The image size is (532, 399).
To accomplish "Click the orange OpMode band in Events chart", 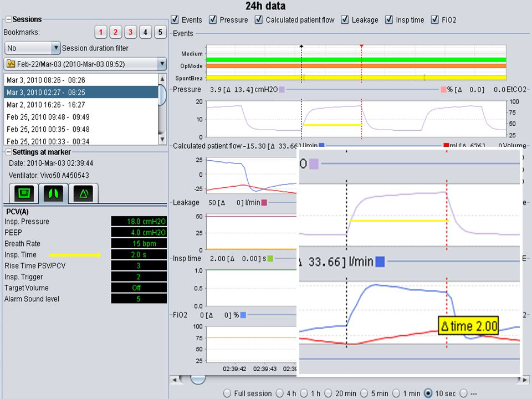I will 356,66.
